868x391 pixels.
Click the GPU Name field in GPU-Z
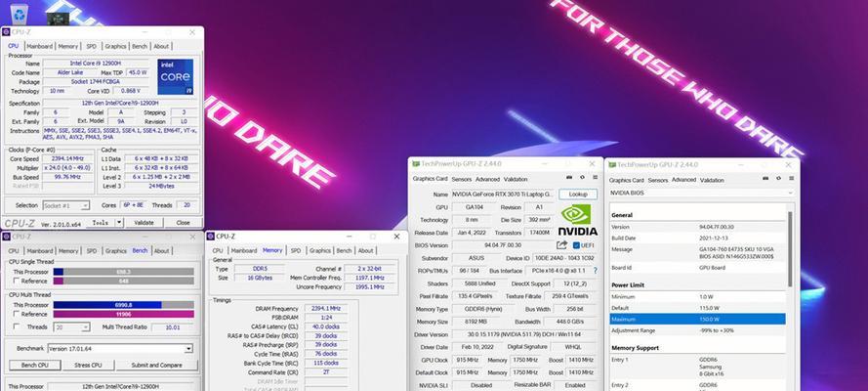(x=502, y=195)
